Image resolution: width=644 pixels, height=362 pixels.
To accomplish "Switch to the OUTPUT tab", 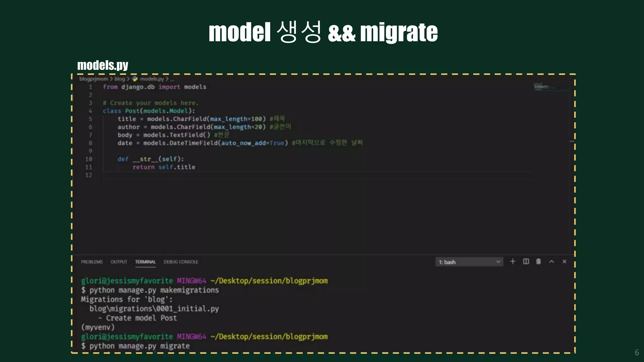I will tap(119, 262).
